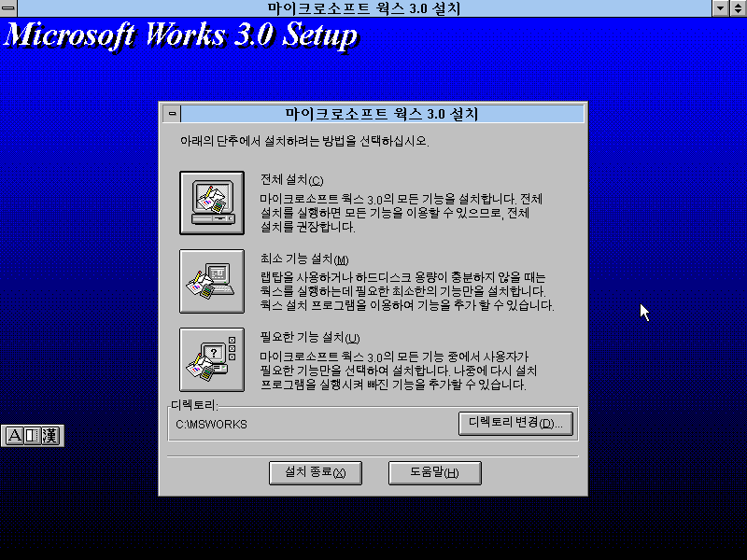Image resolution: width=747 pixels, height=560 pixels.
Task: Click the 도움말(H) help button
Action: pyautogui.click(x=434, y=473)
